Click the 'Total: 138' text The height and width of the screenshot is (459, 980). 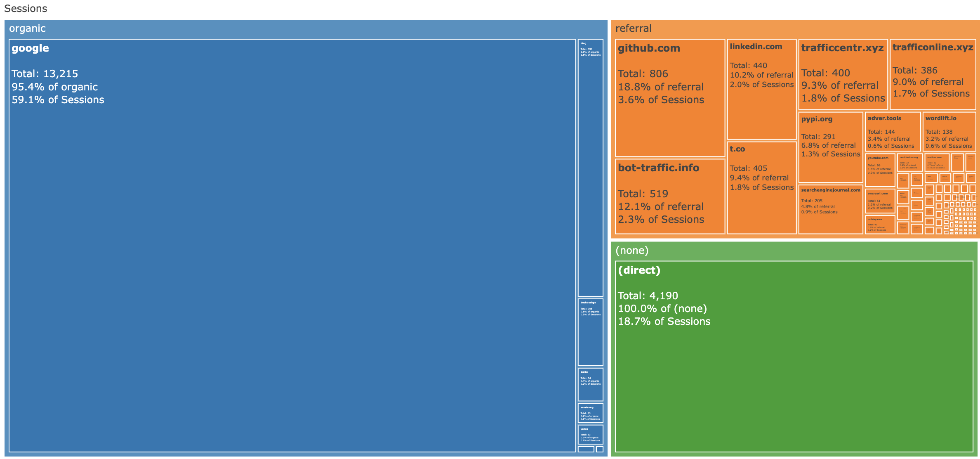(x=939, y=132)
